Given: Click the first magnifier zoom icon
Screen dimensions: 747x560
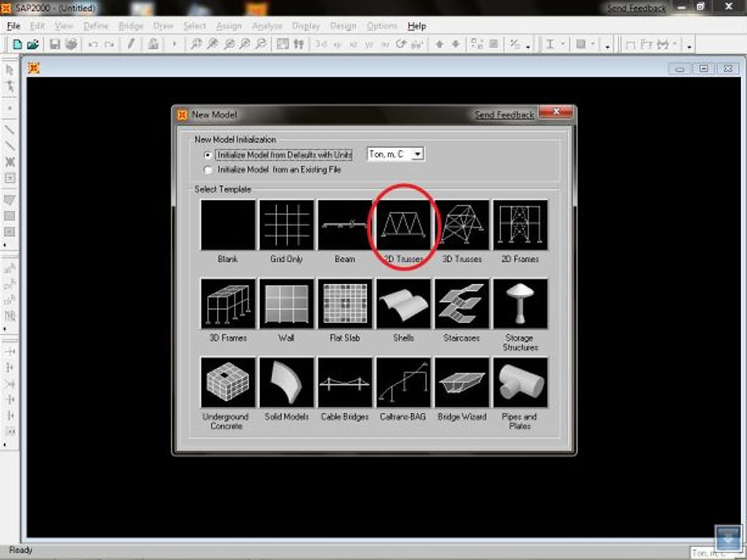Looking at the screenshot, I should (196, 44).
